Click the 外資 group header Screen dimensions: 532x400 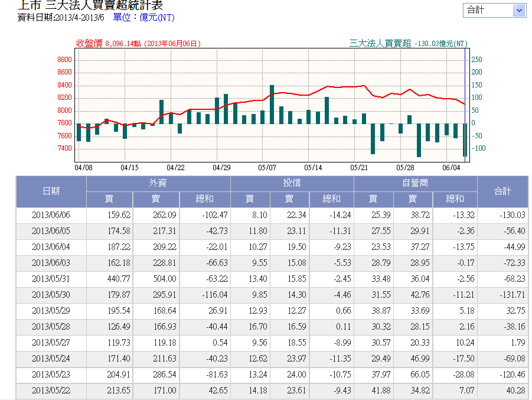[x=158, y=183]
